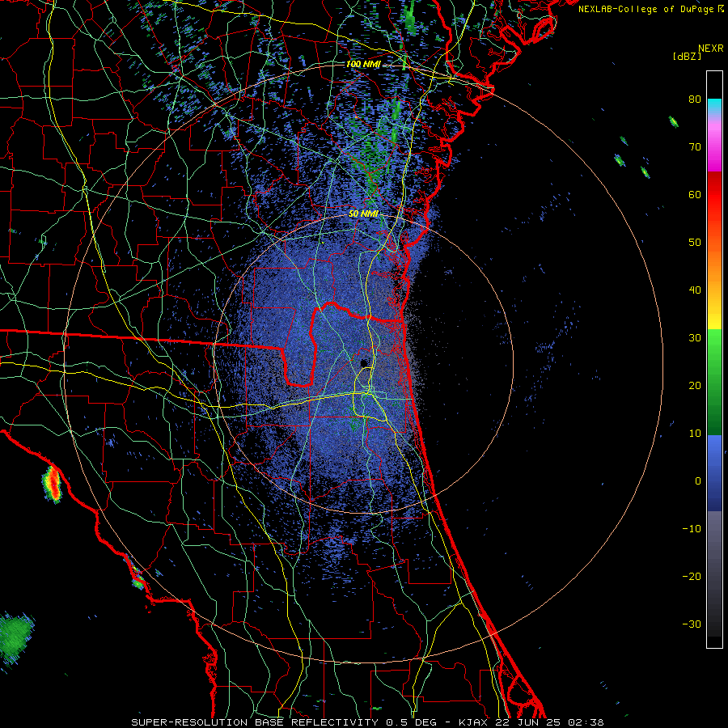
Task: Click the 60 value on dBZ scale
Action: point(695,194)
